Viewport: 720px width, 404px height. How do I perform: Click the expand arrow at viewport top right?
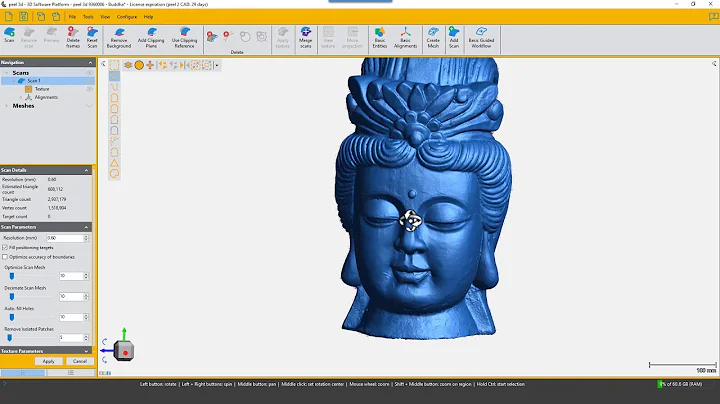[714, 64]
